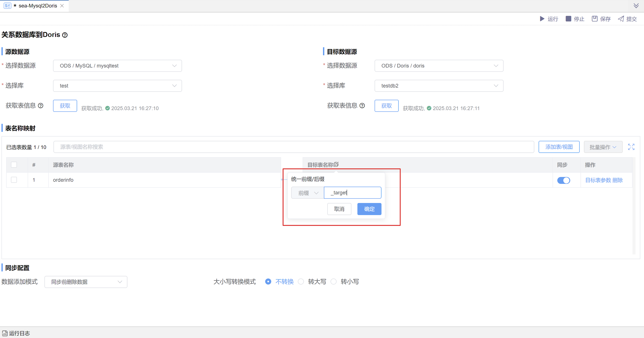Click the Save disk icon
Viewport: 644px width, 338px height.
[594, 19]
